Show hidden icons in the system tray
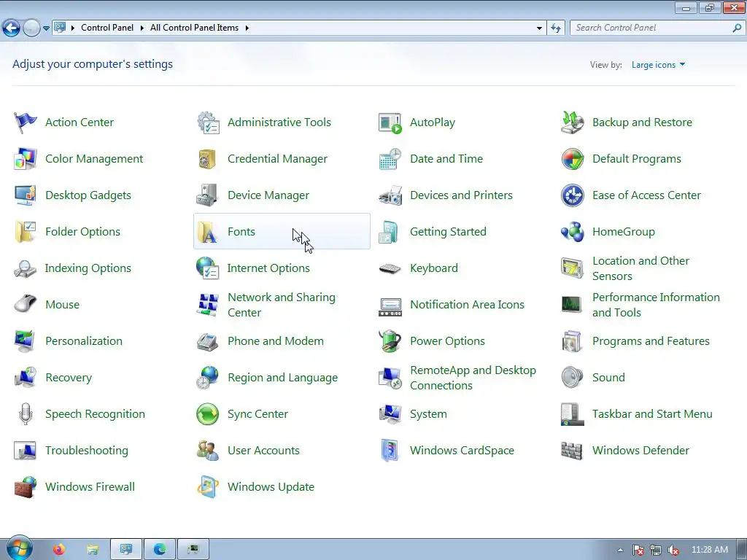This screenshot has width=747, height=560. click(x=620, y=550)
